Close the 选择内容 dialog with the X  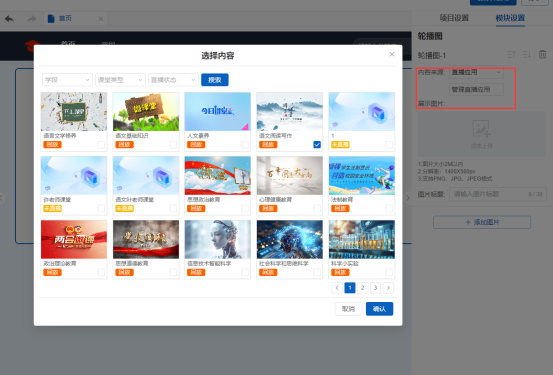click(x=391, y=54)
